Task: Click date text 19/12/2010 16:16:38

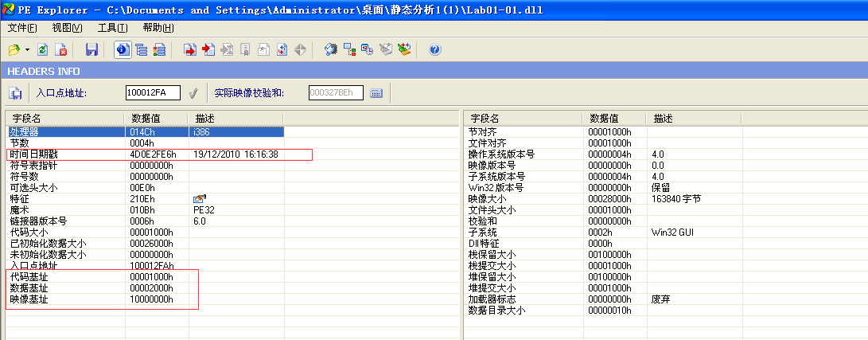Action: coord(235,154)
